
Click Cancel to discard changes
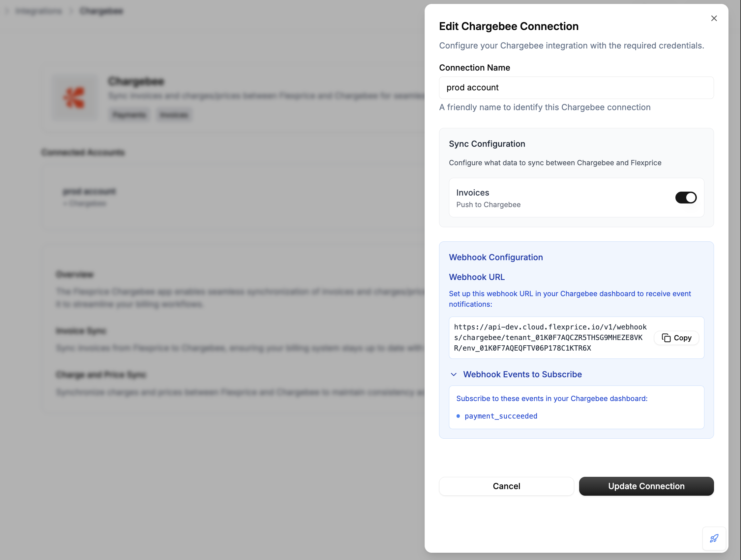click(506, 486)
